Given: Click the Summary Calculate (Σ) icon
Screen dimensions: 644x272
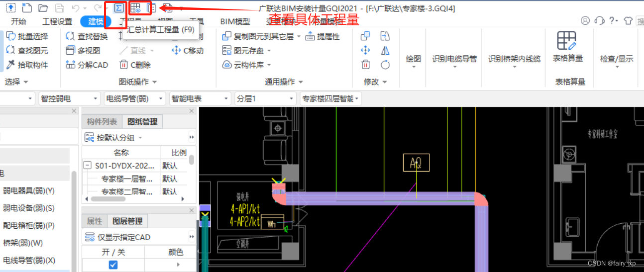Looking at the screenshot, I should click(118, 8).
